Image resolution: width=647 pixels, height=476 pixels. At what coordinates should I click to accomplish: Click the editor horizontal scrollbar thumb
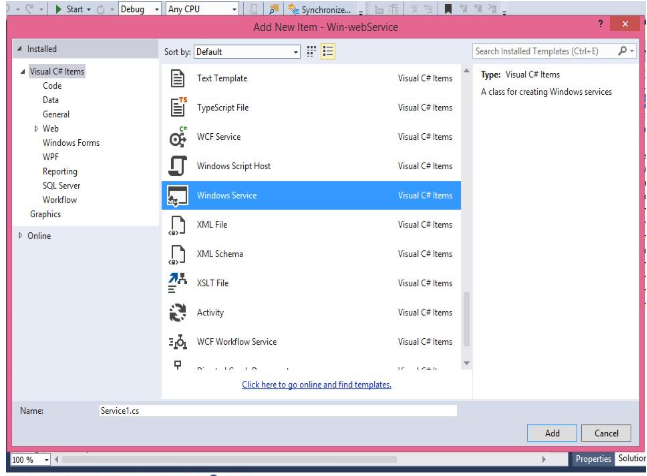tap(229, 460)
